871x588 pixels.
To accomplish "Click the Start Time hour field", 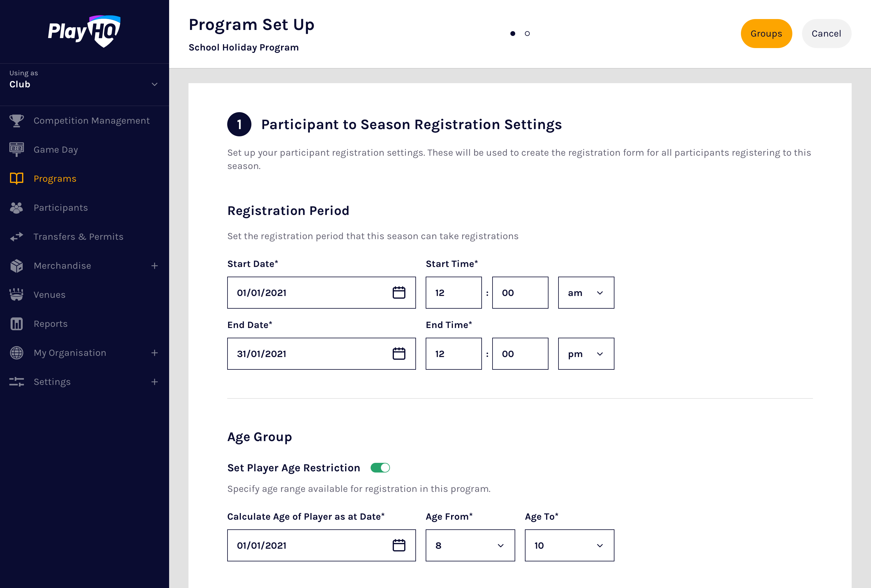I will [454, 293].
